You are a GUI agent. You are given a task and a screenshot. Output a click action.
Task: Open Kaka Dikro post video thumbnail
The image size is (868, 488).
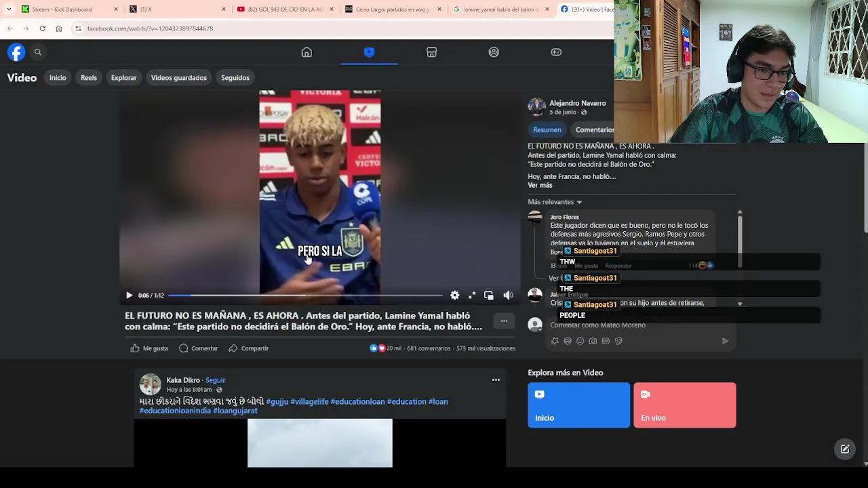tap(320, 443)
